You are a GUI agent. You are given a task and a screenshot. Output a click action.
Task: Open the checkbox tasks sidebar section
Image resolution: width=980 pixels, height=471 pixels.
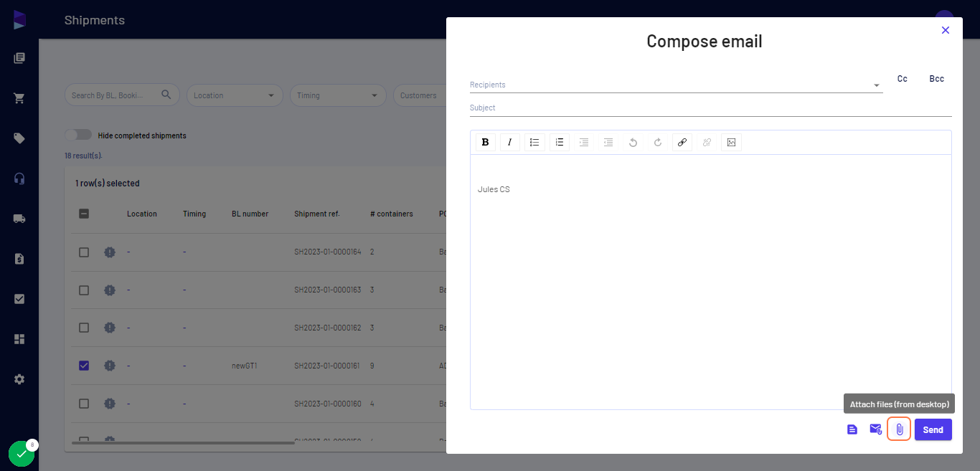(19, 299)
